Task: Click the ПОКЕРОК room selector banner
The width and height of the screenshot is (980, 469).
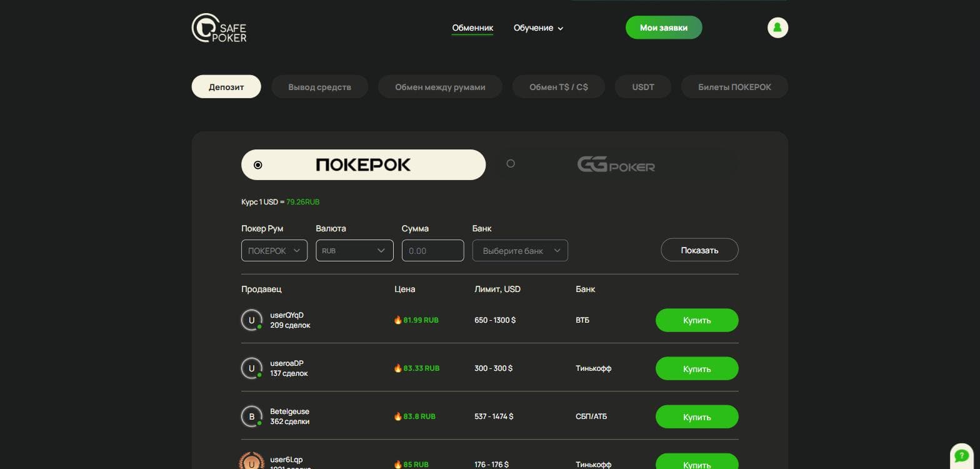Action: (x=363, y=165)
